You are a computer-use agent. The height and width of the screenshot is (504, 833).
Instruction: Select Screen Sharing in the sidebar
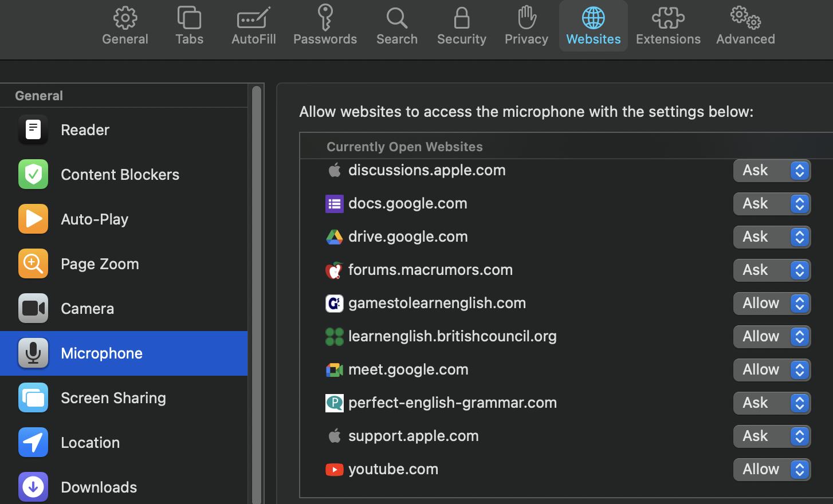(113, 397)
